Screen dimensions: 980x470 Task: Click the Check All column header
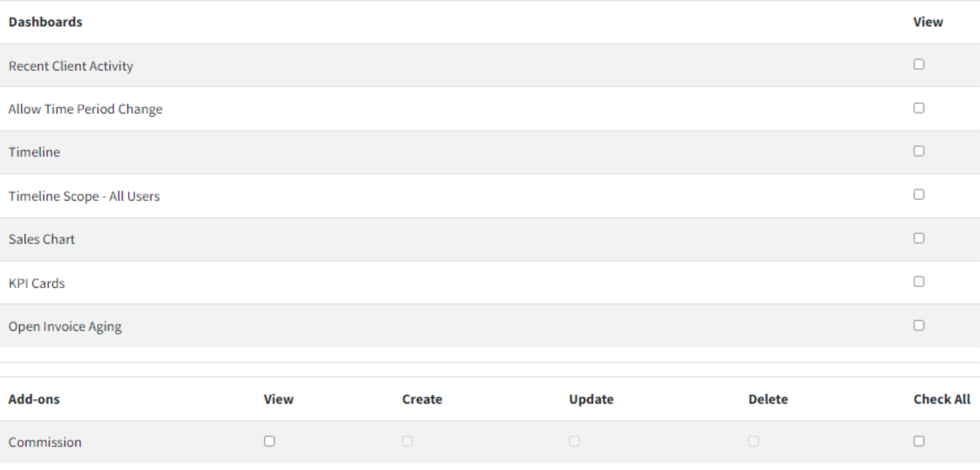click(x=942, y=399)
